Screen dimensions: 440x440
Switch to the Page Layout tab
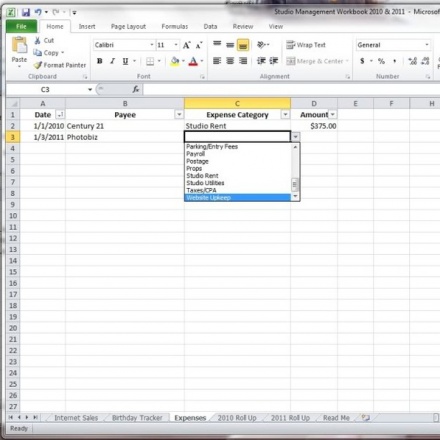(x=128, y=26)
